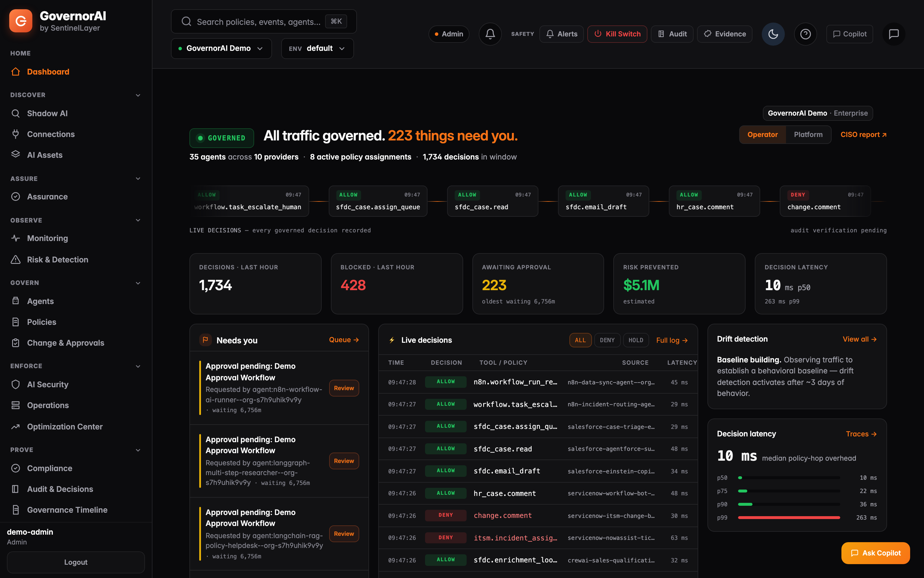This screenshot has height=578, width=924.
Task: Open the ENV default dropdown
Action: click(x=317, y=49)
